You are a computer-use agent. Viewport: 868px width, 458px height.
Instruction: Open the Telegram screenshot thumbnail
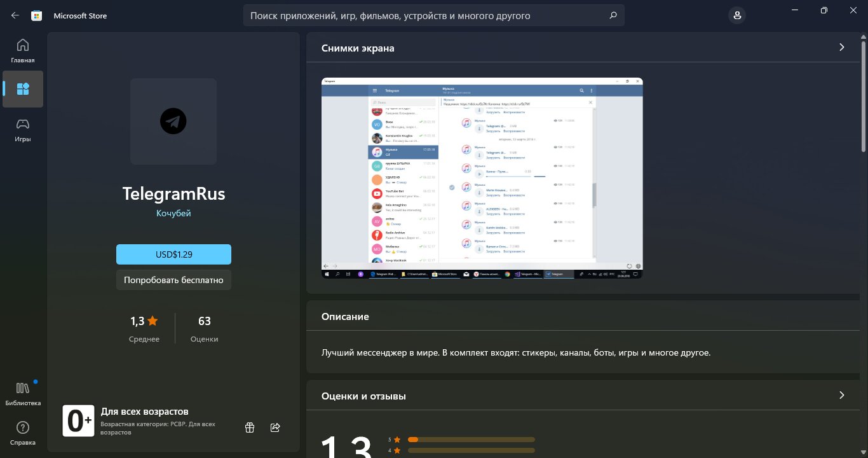482,178
